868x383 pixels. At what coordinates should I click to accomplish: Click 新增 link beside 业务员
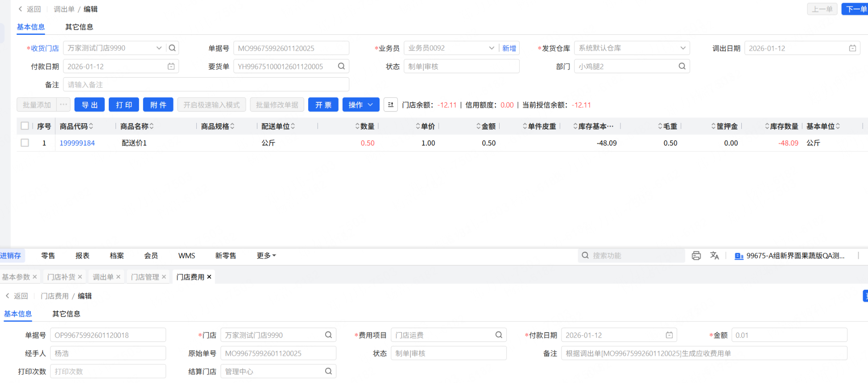(x=509, y=48)
